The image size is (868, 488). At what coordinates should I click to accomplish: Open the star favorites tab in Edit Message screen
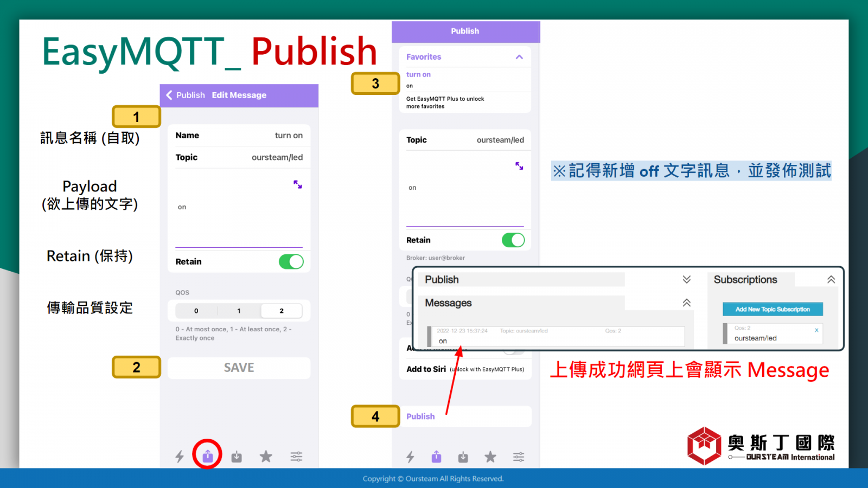pos(266,457)
